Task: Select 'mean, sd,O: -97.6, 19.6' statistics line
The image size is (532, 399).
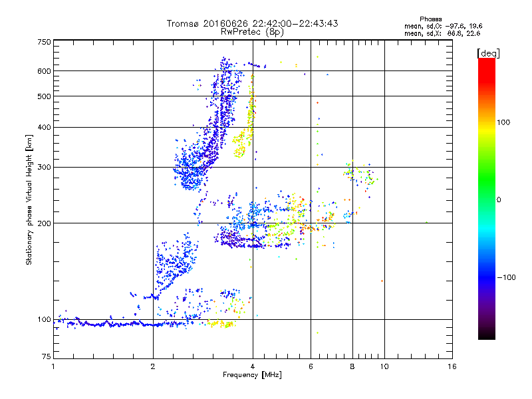Action: 443,26
